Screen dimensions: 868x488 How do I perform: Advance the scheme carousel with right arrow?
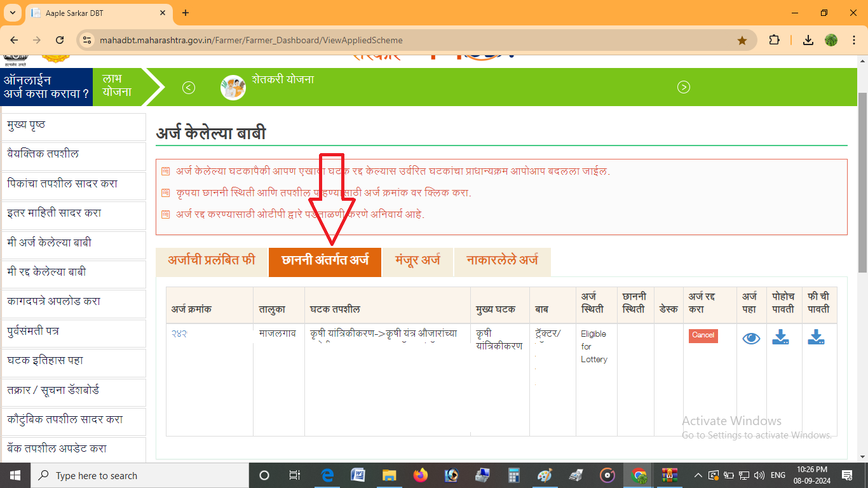click(684, 87)
